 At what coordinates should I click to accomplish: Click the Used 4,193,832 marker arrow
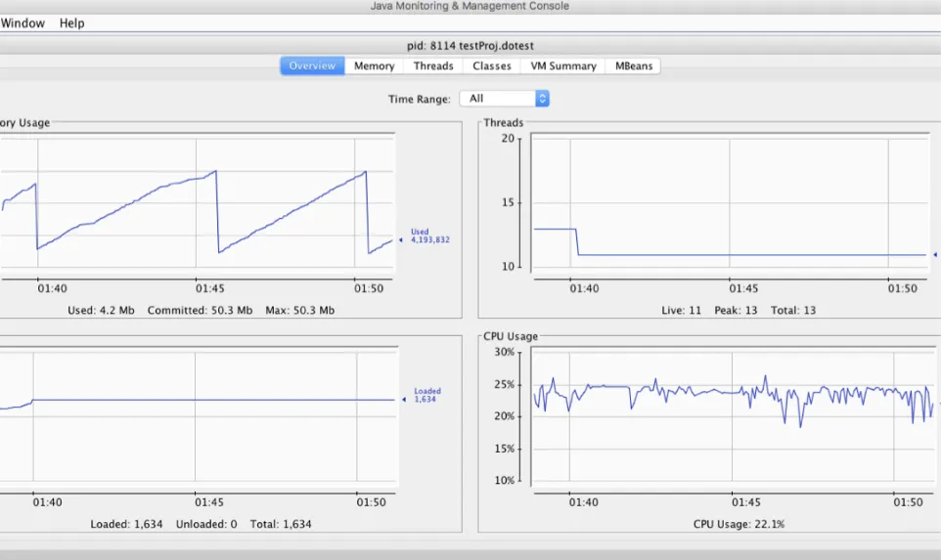point(401,239)
